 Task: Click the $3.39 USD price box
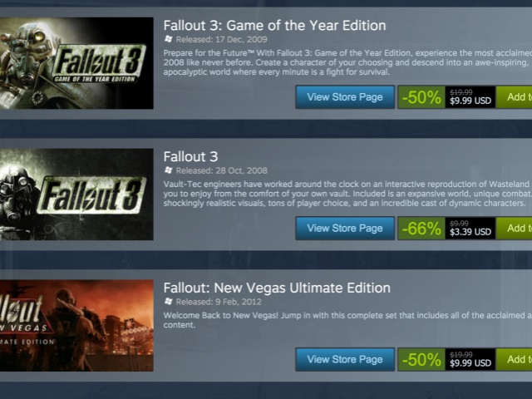pos(470,229)
